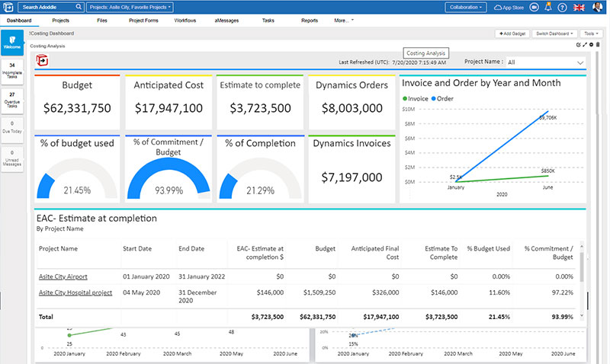Click the % of budget used gauge
Image resolution: width=610 pixels, height=364 pixels.
[77, 179]
